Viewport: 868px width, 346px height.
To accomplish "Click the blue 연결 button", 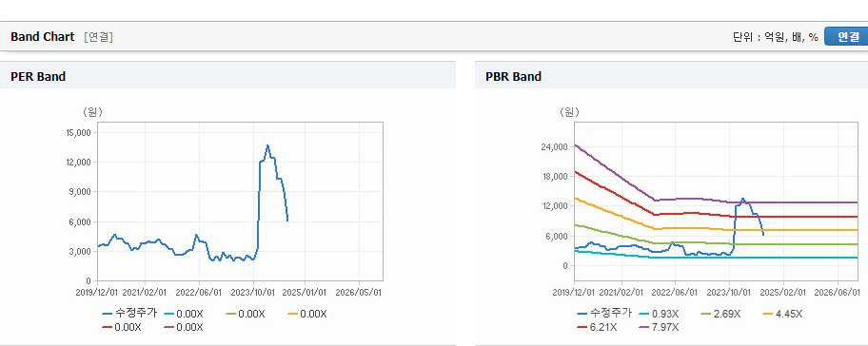I will [x=846, y=36].
